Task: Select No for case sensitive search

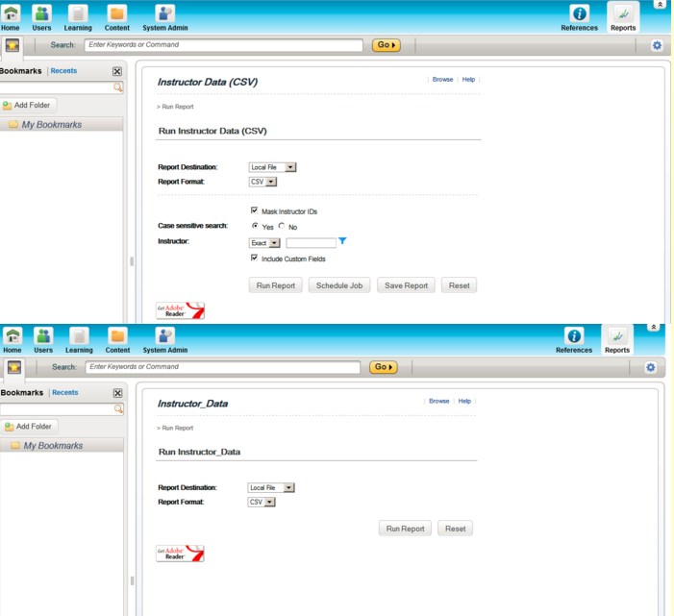Action: click(x=282, y=226)
